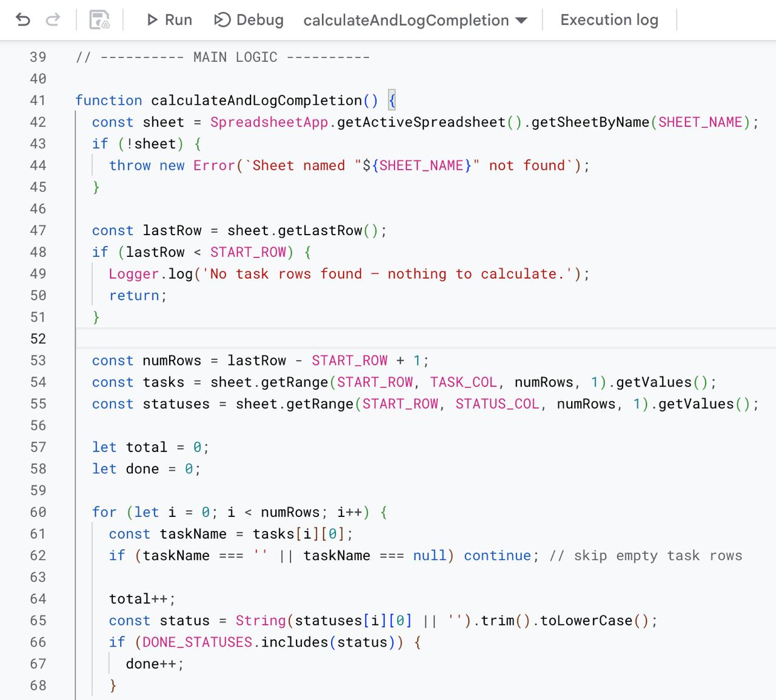Viewport: 776px width, 700px height.
Task: Place cursor on getSheetByName in line 42
Action: tap(590, 122)
